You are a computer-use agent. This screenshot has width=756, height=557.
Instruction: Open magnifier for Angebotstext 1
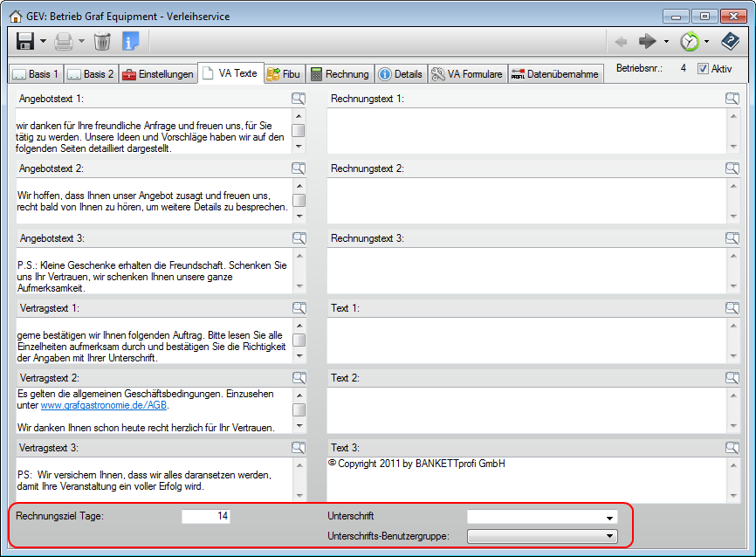(x=299, y=99)
